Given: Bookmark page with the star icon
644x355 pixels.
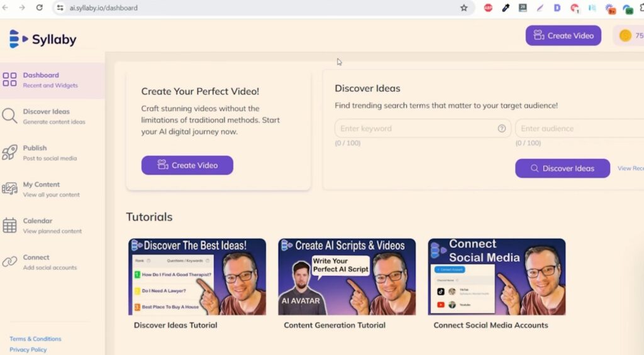Looking at the screenshot, I should (x=464, y=8).
